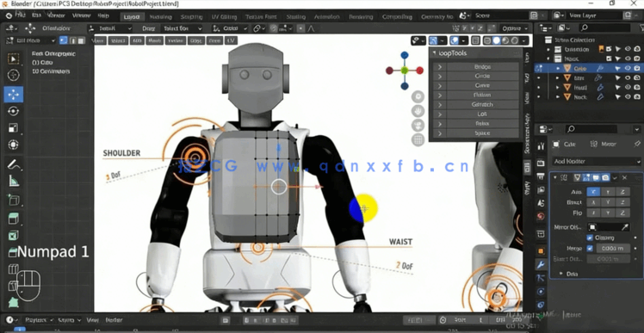Hide the Head object with its eye icon
Screen dimensions: 644x333
(628, 88)
